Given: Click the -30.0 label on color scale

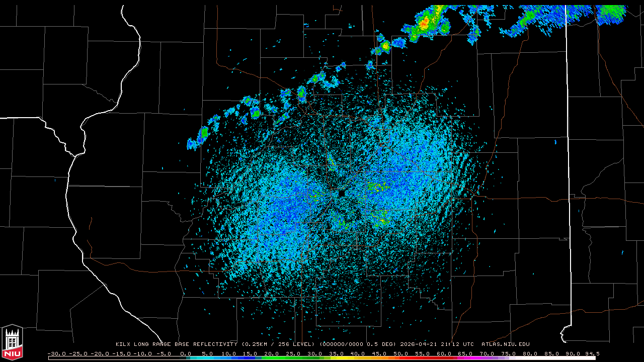Looking at the screenshot, I should pos(56,353).
